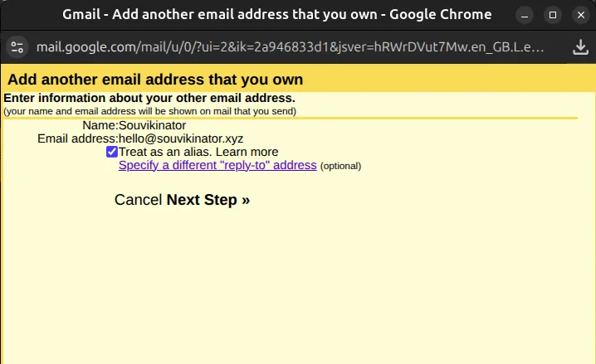The height and width of the screenshot is (364, 596).
Task: Proceed with the Next Step button
Action: tap(208, 200)
